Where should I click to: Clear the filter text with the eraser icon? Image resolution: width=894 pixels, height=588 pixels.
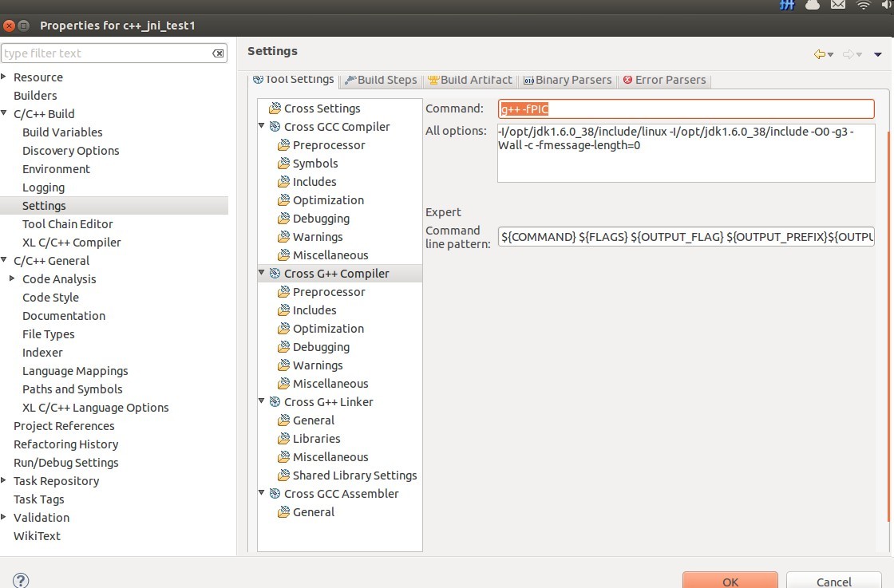pos(218,53)
